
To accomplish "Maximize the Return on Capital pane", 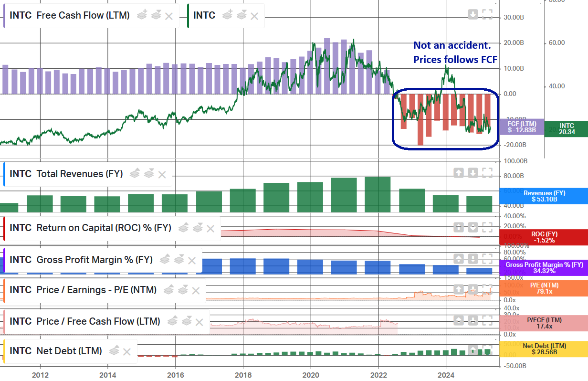I will [487, 227].
